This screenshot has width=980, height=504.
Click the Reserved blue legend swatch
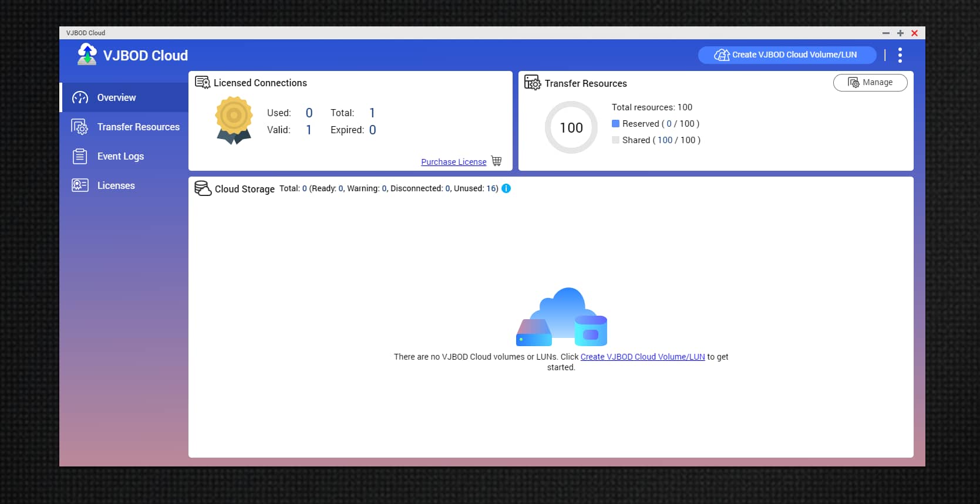click(615, 124)
